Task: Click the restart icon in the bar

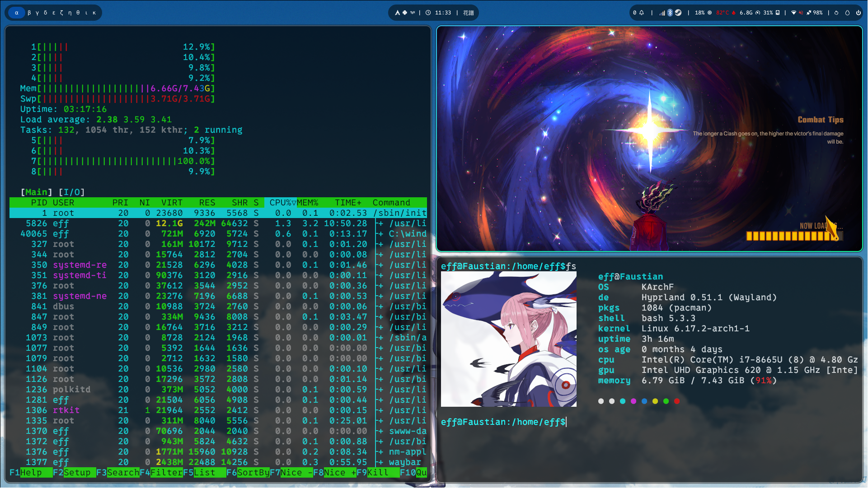Action: (836, 13)
